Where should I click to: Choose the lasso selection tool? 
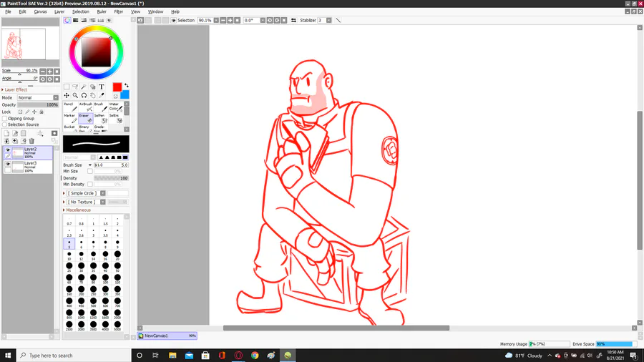[75, 87]
